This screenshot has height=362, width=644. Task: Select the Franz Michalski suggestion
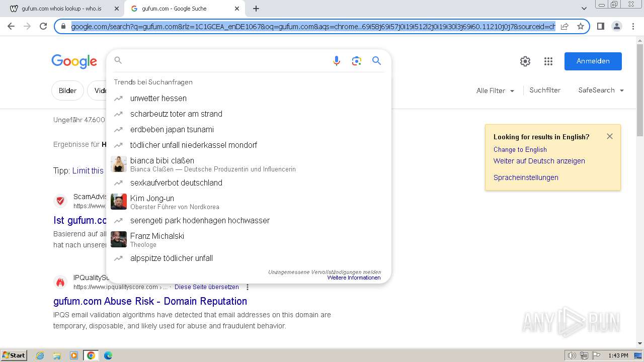pos(249,239)
